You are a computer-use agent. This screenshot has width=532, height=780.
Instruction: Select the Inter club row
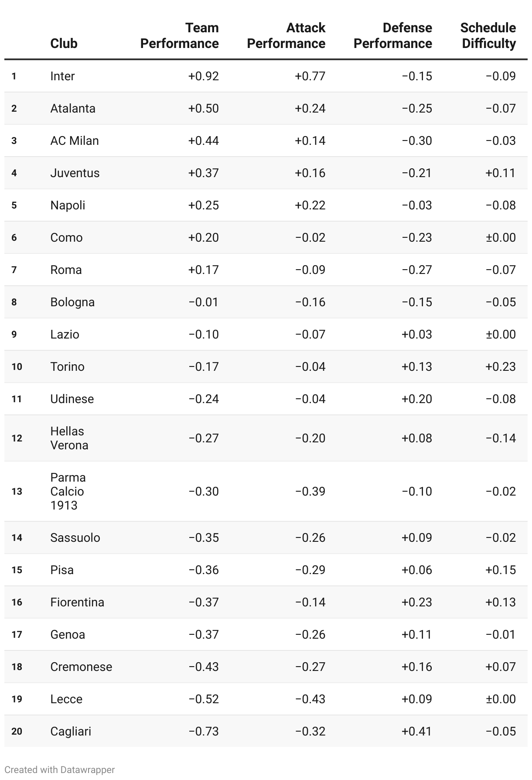[266, 76]
